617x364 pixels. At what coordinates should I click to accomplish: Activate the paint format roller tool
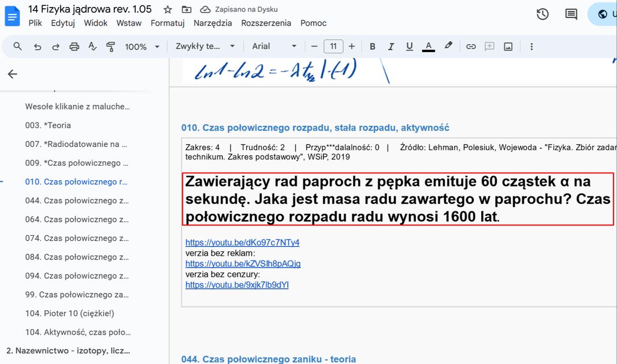coord(111,47)
